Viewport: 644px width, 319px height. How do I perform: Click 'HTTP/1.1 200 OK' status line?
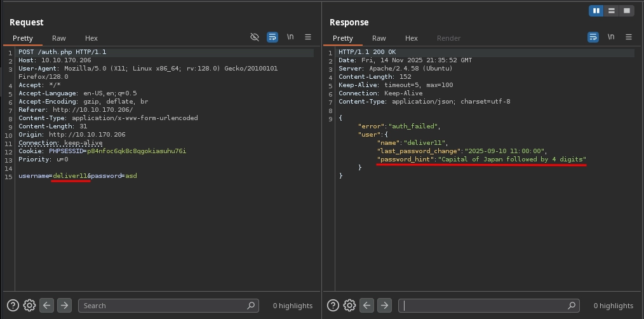367,52
